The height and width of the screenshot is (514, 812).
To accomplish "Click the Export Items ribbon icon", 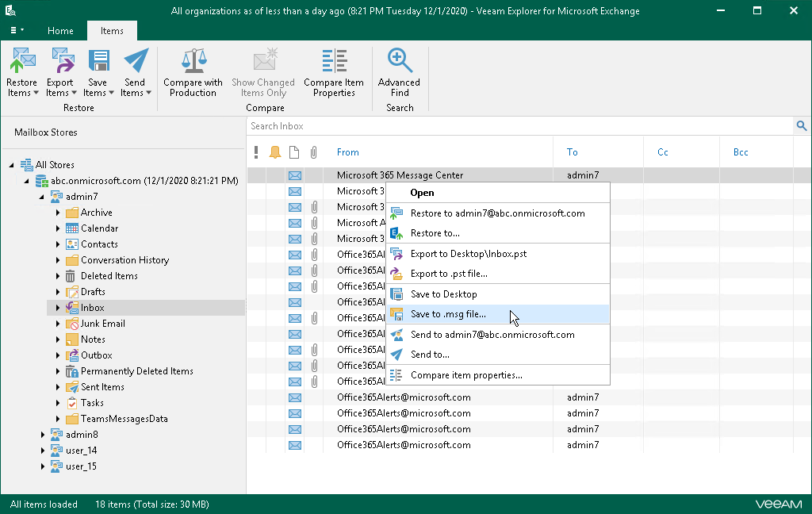I will (60, 62).
